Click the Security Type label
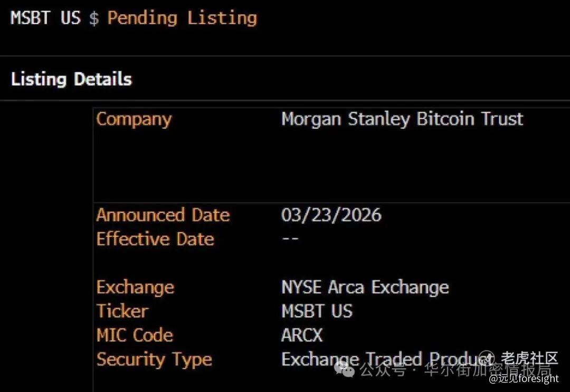 coord(154,359)
